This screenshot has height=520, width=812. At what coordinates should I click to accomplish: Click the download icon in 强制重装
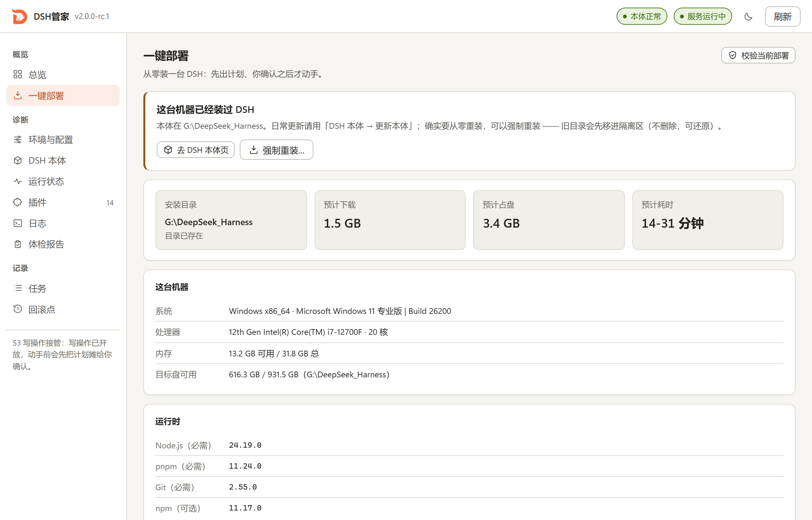point(253,150)
